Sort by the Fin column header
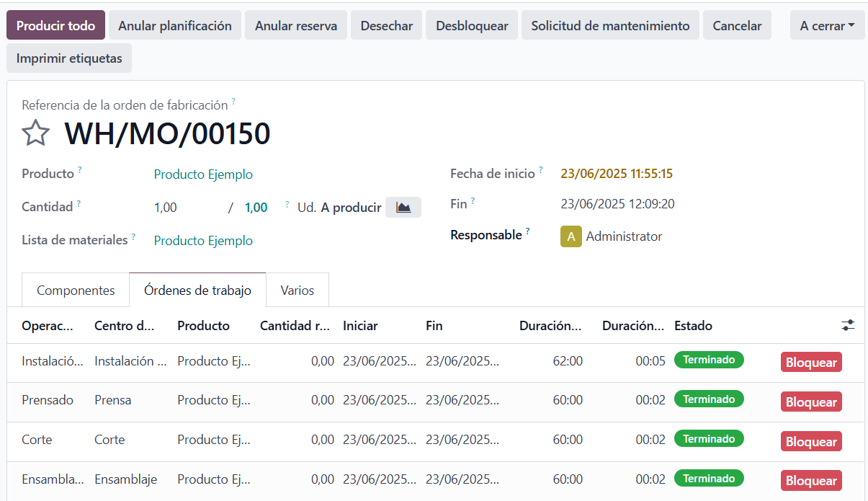Screen dimensions: 868x501 [x=434, y=326]
